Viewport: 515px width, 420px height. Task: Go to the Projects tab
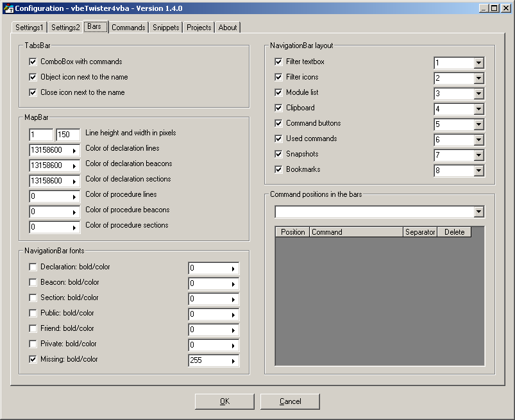pos(199,28)
